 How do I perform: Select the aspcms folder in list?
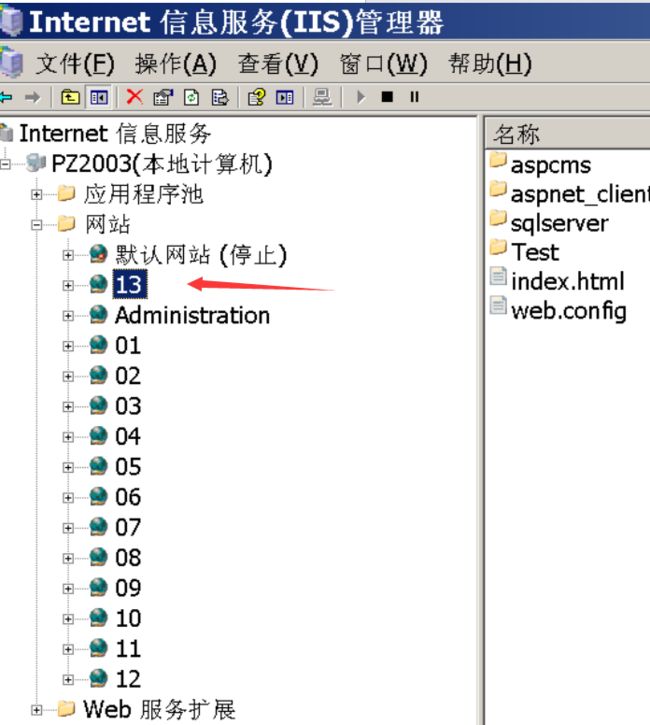point(551,165)
